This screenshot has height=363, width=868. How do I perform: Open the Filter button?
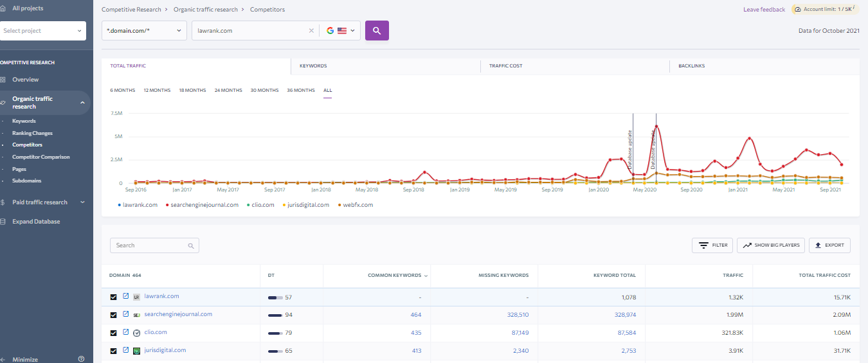point(712,245)
